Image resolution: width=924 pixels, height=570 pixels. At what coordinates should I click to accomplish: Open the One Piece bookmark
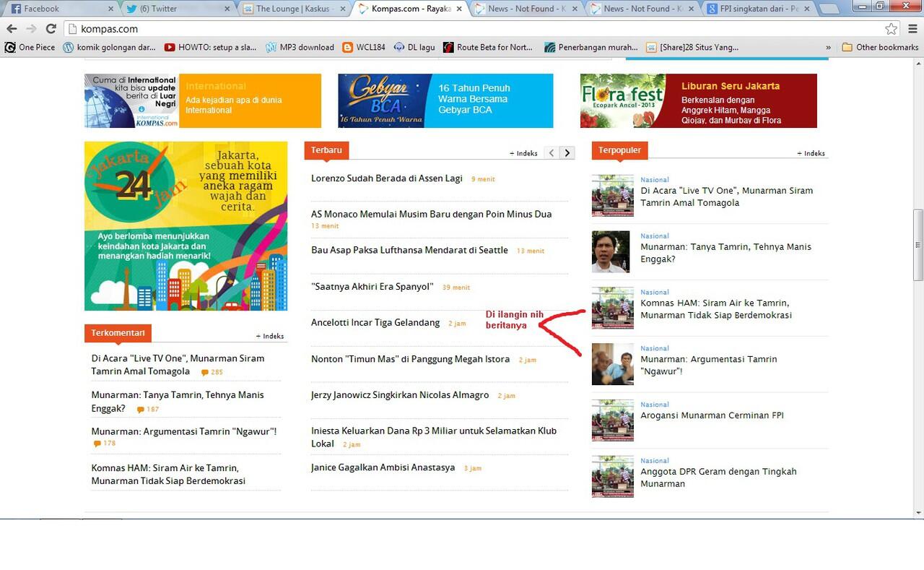[30, 47]
